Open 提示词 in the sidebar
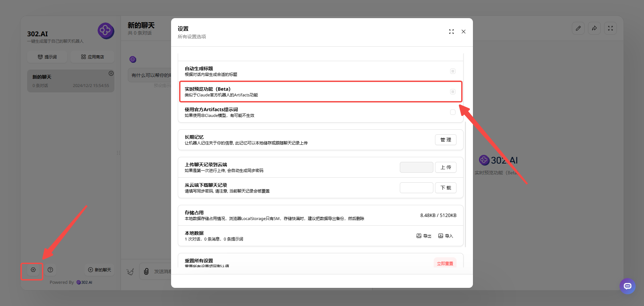The width and height of the screenshot is (644, 306). pos(47,57)
